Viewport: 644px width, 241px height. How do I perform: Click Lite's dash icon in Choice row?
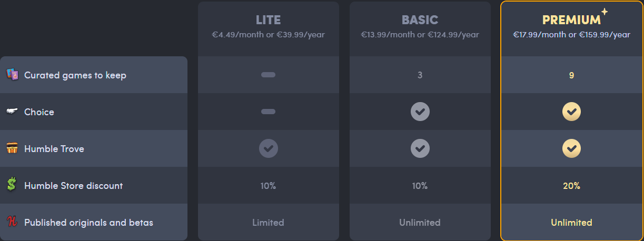click(268, 112)
